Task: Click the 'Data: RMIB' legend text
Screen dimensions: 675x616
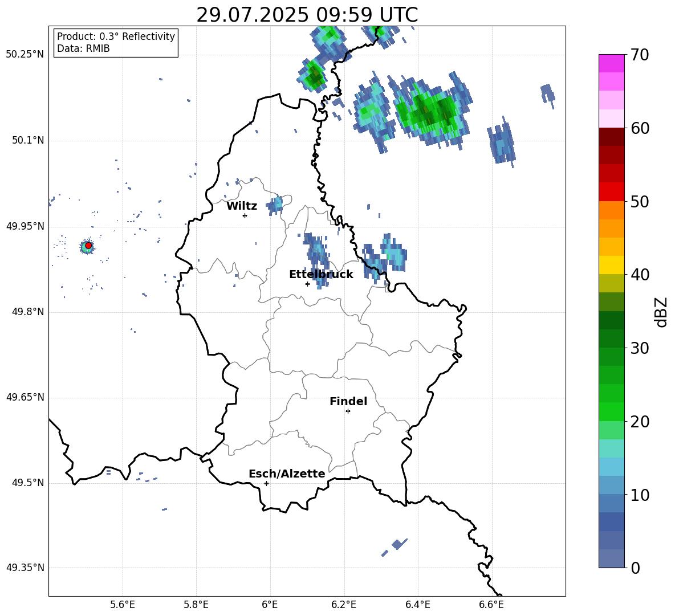Action: [83, 48]
